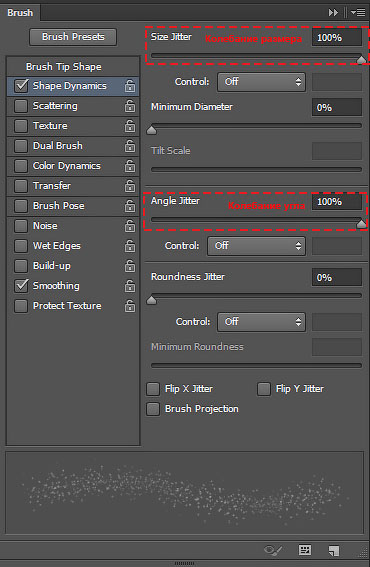Select the Texture option label
Viewport: 370px width, 567px height.
[x=50, y=126]
